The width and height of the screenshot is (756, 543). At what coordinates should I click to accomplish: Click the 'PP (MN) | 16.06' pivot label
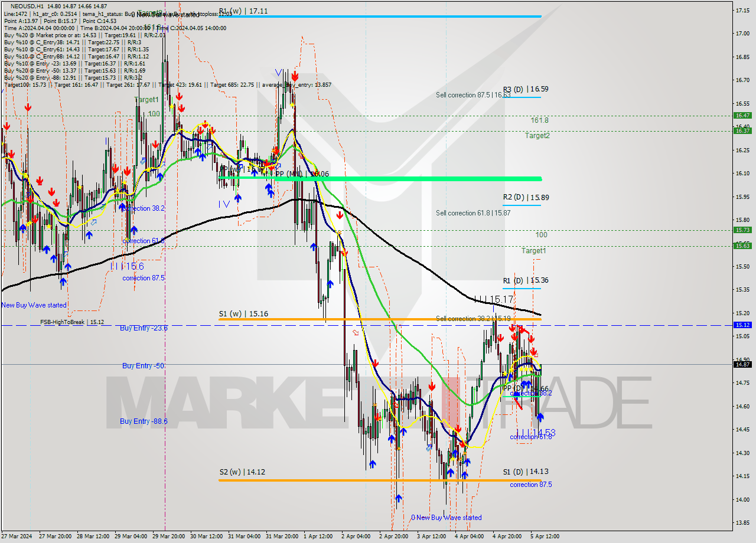[302, 174]
